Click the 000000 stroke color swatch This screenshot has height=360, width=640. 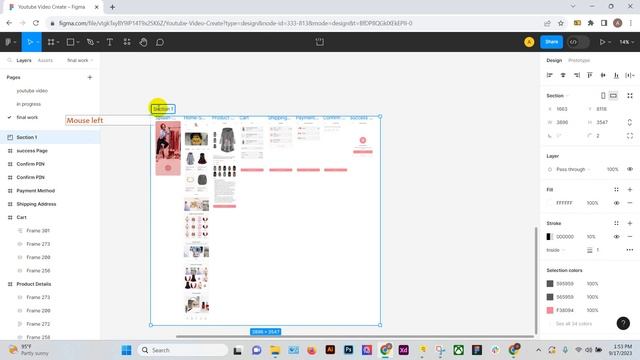tap(550, 237)
